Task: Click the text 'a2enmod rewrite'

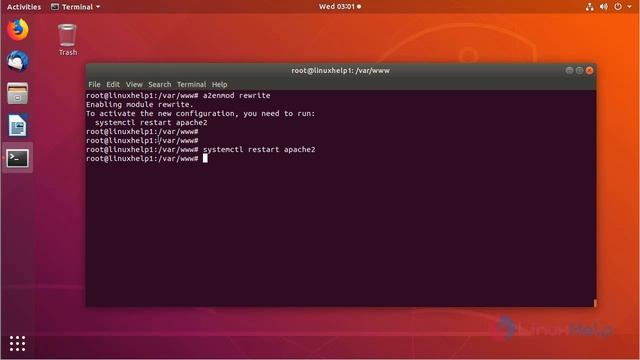Action: pos(236,96)
